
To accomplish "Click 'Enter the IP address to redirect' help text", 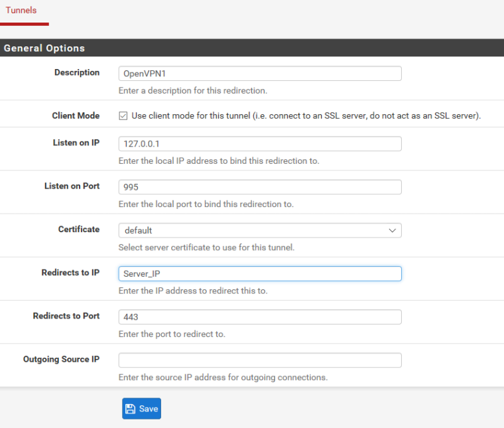I will click(x=193, y=291).
